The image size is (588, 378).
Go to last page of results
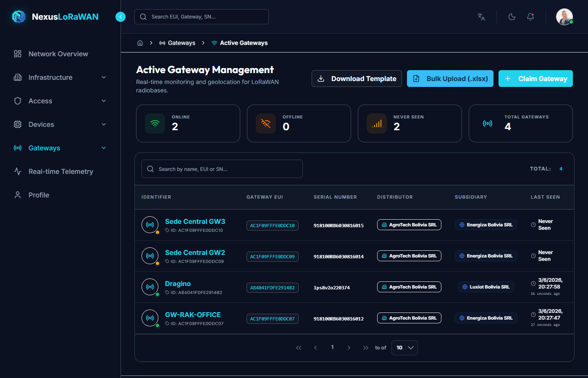pos(366,348)
